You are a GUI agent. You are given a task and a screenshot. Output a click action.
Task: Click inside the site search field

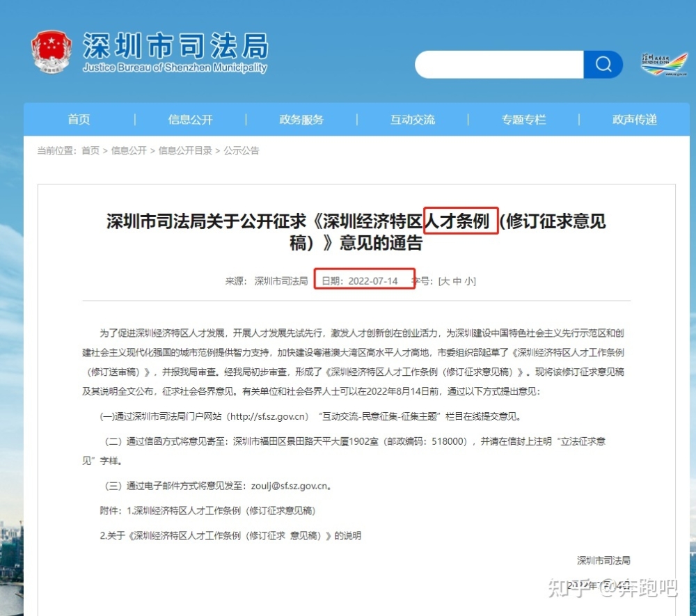499,64
